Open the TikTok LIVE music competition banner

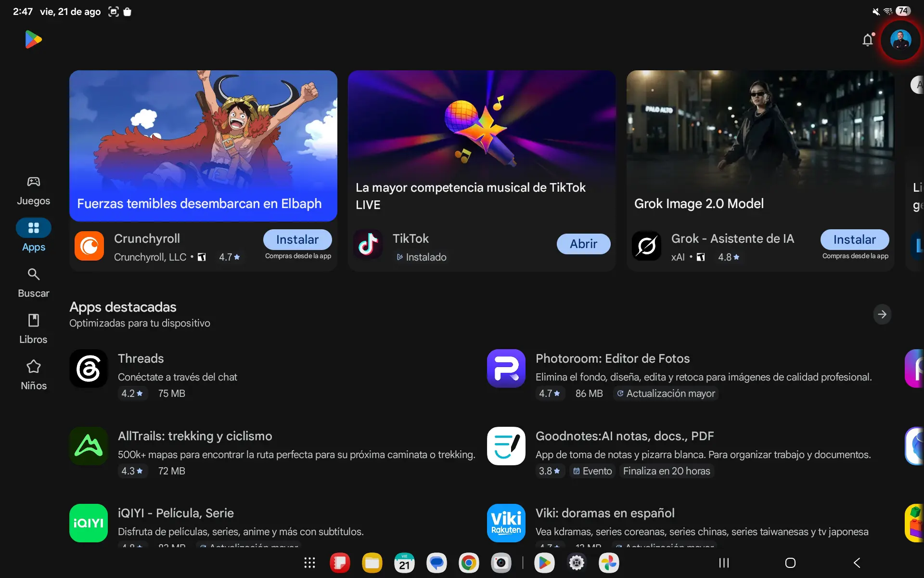pyautogui.click(x=482, y=145)
